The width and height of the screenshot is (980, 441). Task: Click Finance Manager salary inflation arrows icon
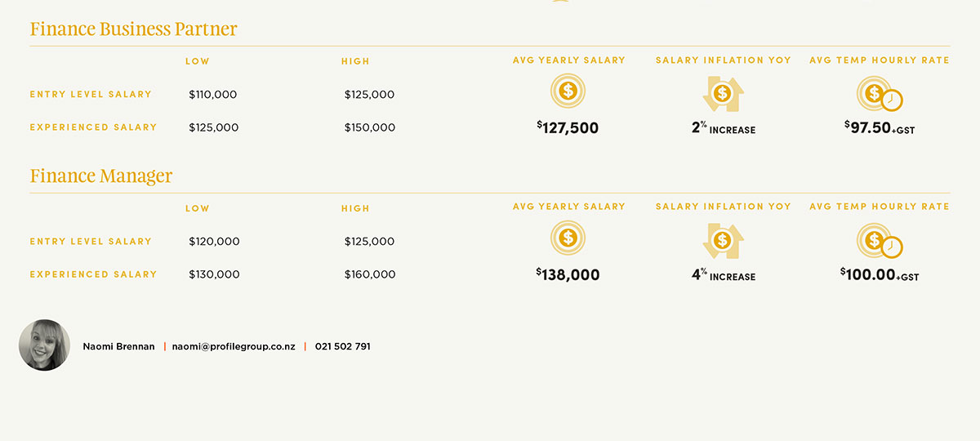pos(723,241)
